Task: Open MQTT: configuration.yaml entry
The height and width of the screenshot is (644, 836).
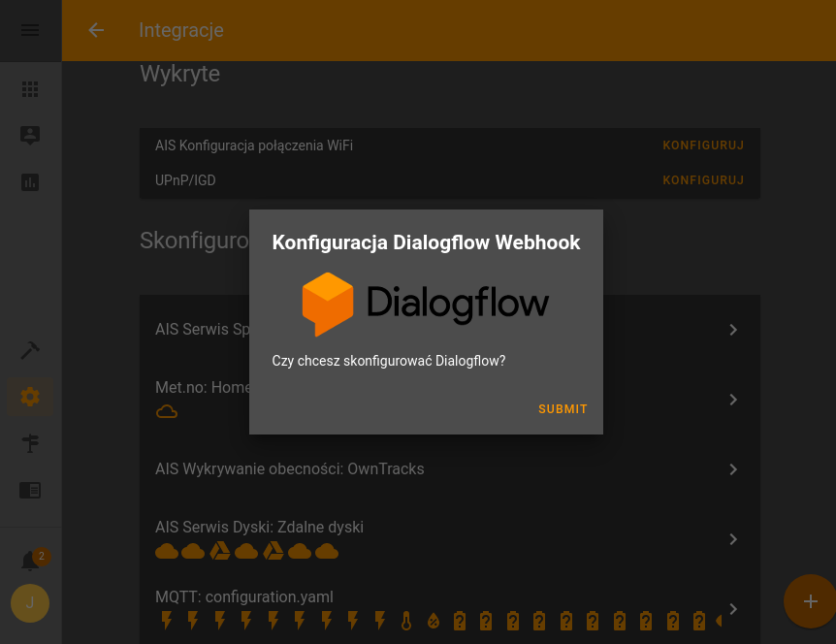Action: tap(449, 609)
